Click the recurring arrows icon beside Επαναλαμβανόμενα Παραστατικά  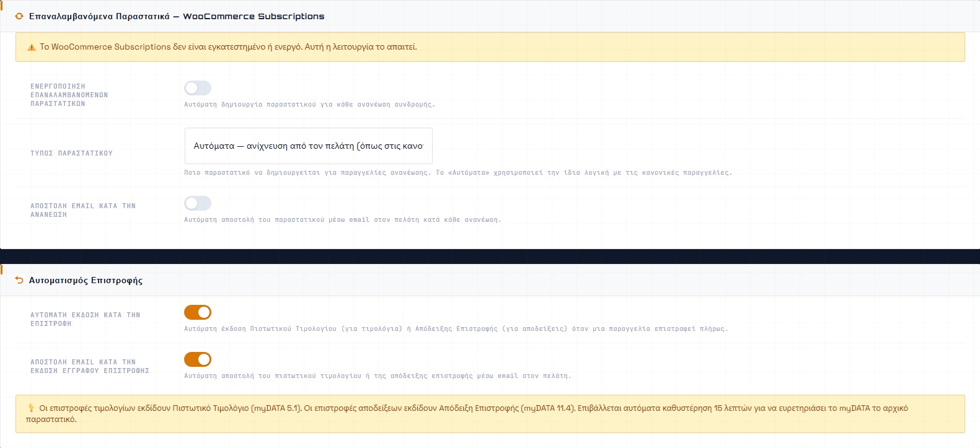coord(19,16)
